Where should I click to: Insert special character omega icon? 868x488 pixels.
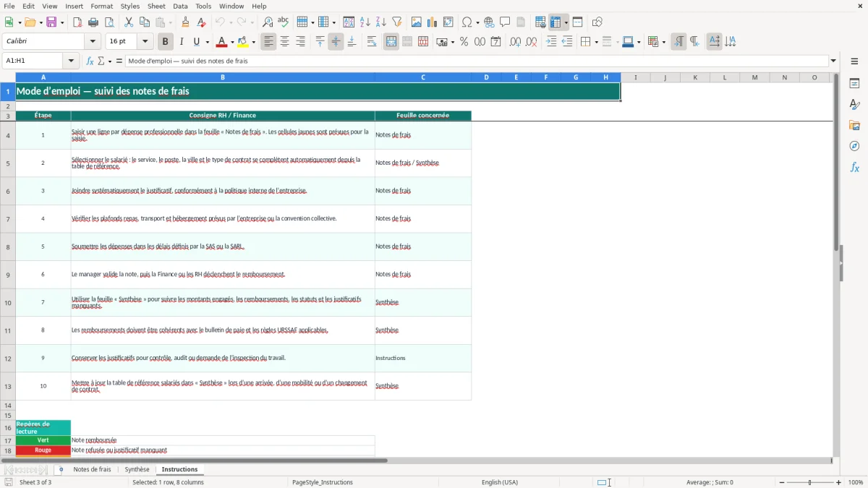pos(467,22)
